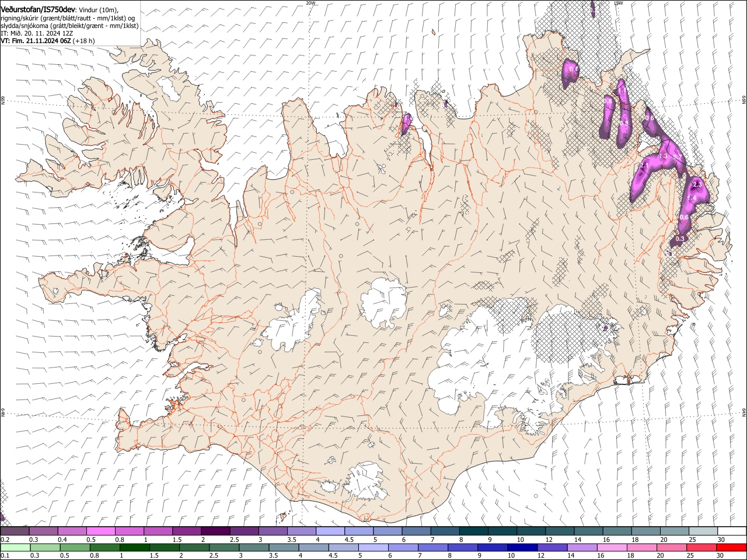Select the lavender snow swatch between 4 and 4.5
This screenshot has width=747, height=560.
330,531
